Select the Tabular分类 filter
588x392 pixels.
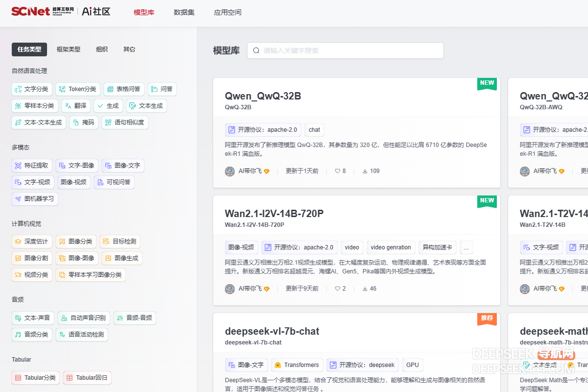click(x=36, y=378)
